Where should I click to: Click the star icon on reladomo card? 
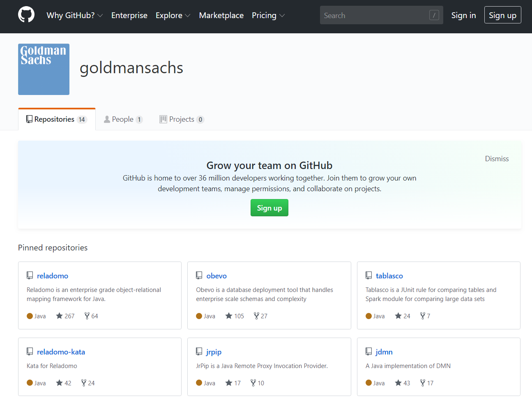click(60, 316)
